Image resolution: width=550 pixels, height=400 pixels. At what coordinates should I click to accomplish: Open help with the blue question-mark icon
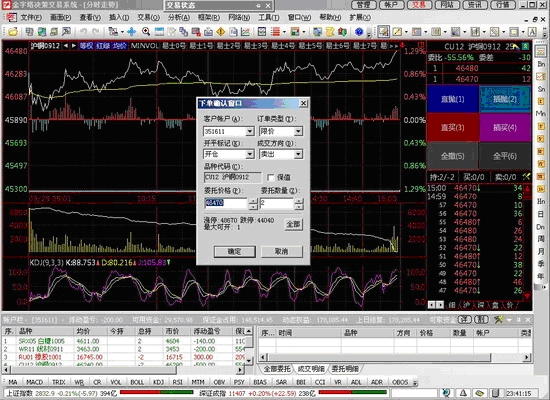(x=359, y=32)
